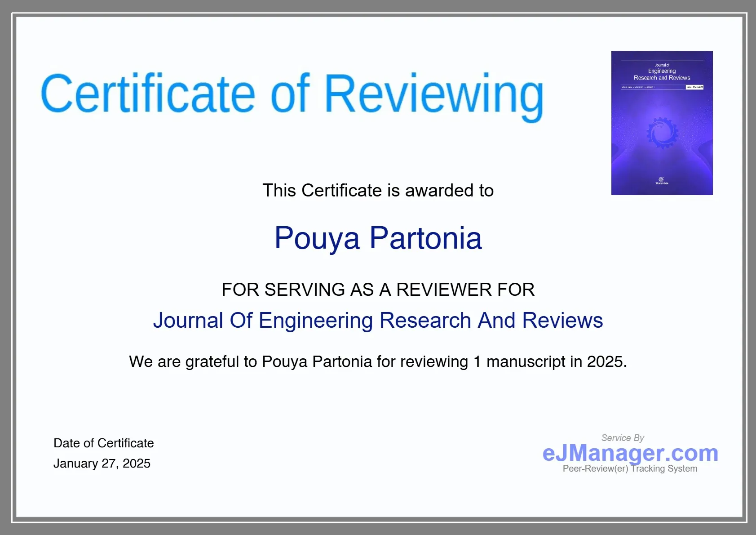Viewport: 756px width, 535px height.
Task: Open the eJManager.com logo link
Action: click(630, 453)
